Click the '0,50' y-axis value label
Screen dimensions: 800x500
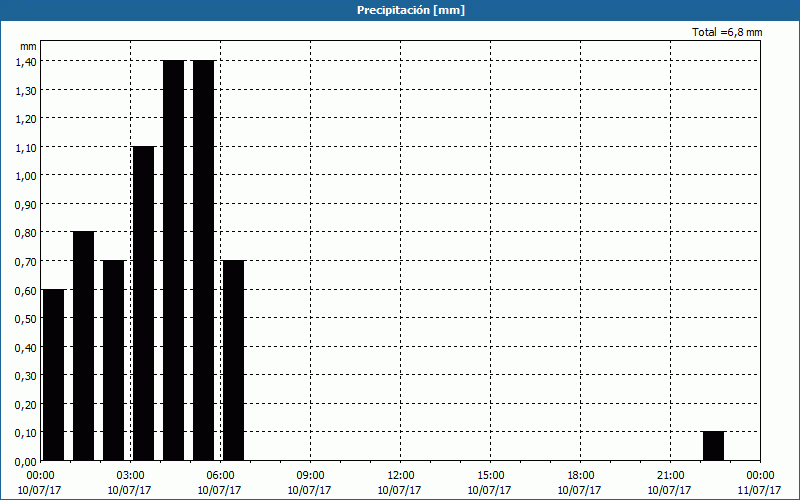tap(26, 319)
